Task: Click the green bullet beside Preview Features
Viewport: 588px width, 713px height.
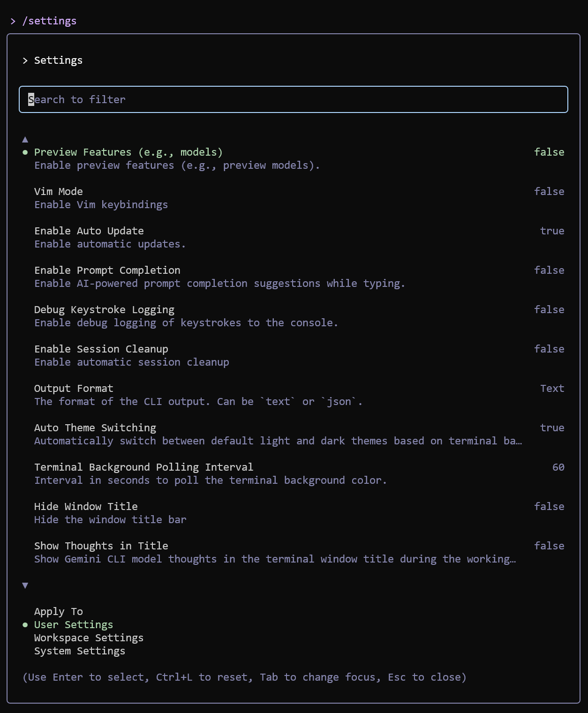Action: pos(25,152)
